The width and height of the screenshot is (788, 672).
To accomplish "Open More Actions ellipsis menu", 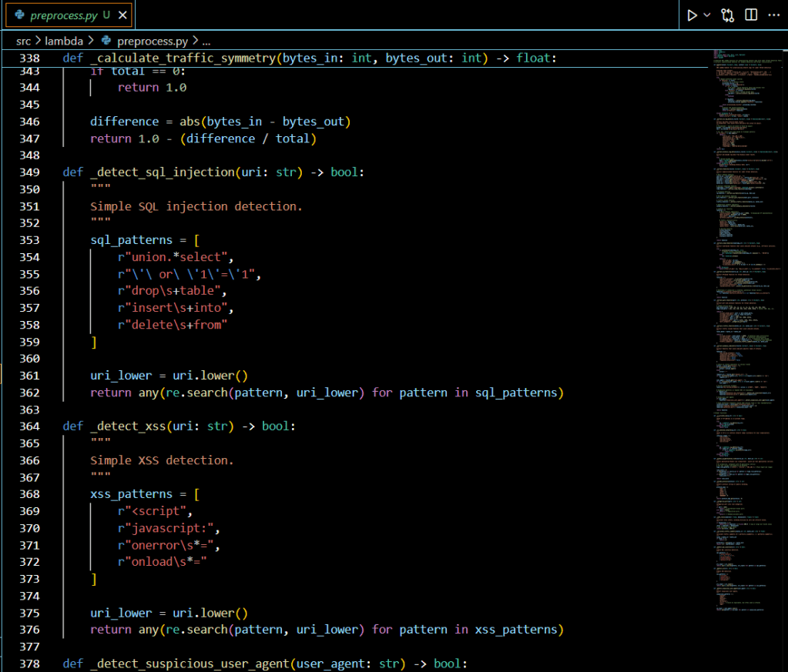I will 773,15.
